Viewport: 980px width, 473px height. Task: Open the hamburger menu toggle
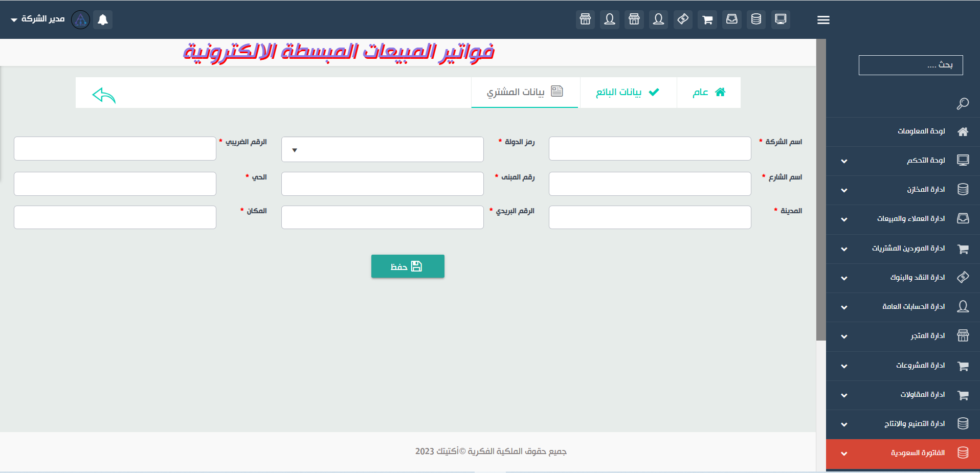click(x=823, y=20)
